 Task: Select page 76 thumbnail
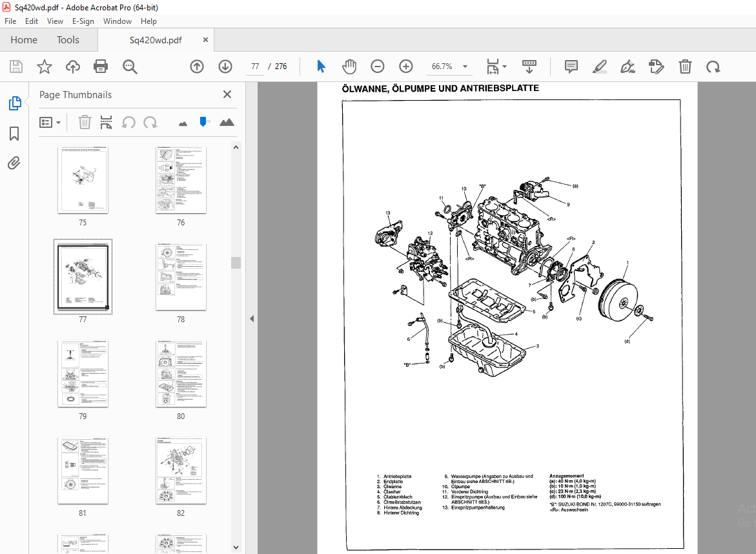point(181,180)
